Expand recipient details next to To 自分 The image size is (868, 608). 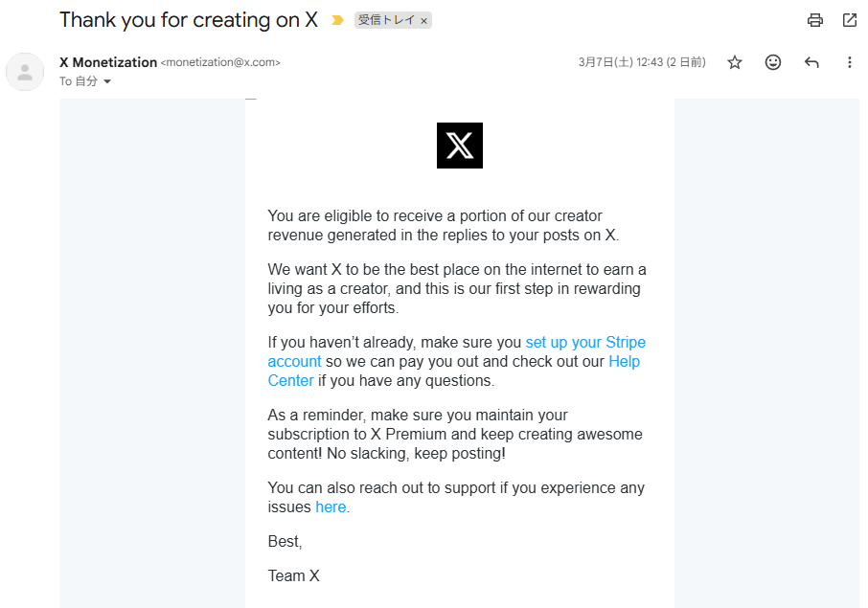107,81
